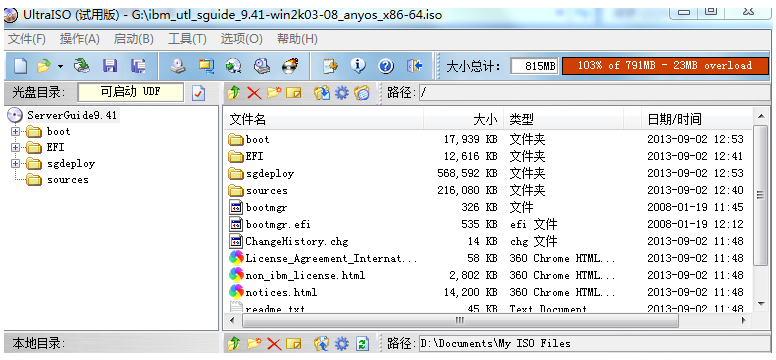
Task: Click view folder icon next to image gear
Action: (x=362, y=93)
